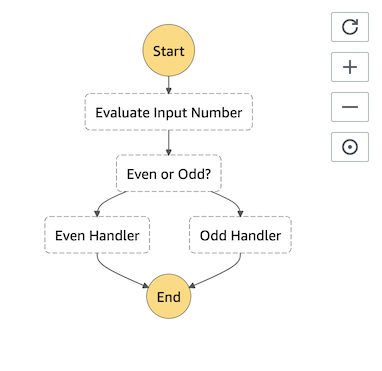Decrease the graph magnification using the − button
Screen dimensions: 382x371
click(350, 107)
